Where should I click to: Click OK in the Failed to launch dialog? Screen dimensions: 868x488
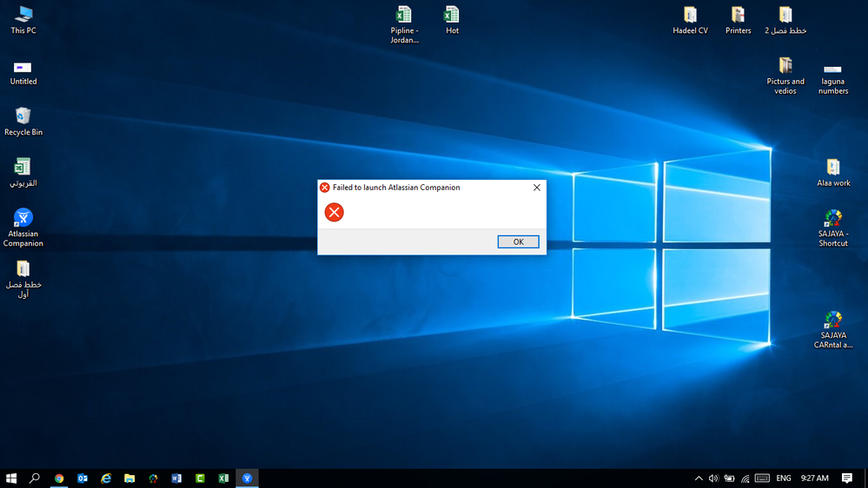[518, 241]
